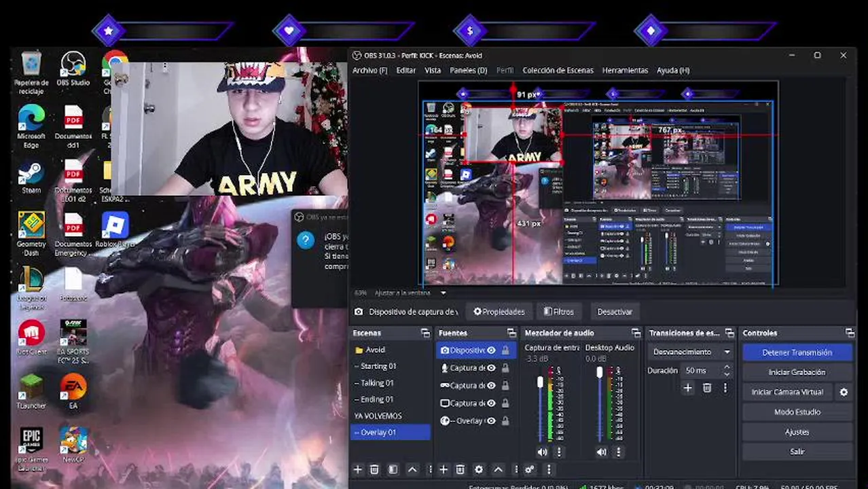Screen dimensions: 868x489
Task: Open Editar menu
Action: tap(406, 70)
